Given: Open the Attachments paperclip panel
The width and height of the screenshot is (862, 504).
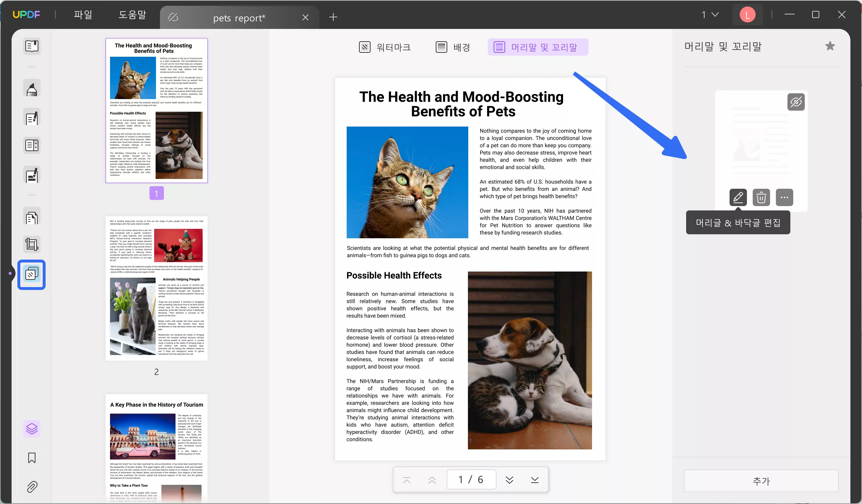Looking at the screenshot, I should (x=32, y=487).
